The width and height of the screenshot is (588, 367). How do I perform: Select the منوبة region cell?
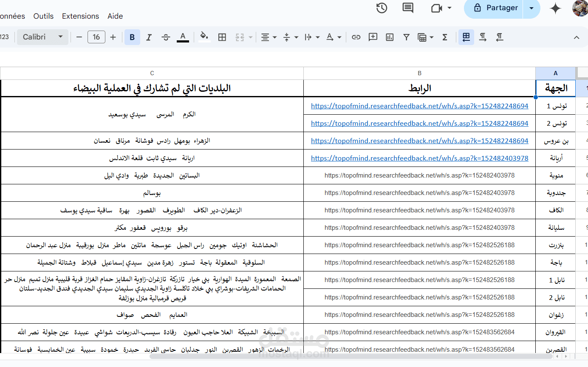click(556, 175)
